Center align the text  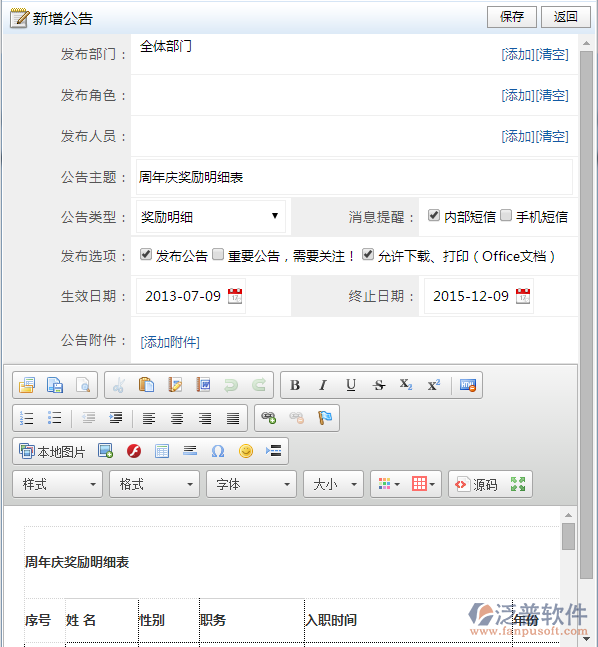177,418
